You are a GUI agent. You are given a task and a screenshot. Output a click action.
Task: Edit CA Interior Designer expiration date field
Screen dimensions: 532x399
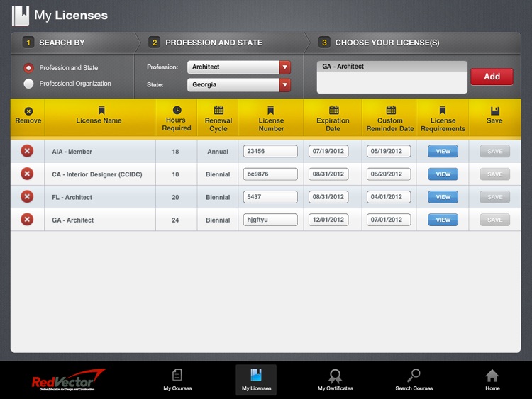[328, 174]
